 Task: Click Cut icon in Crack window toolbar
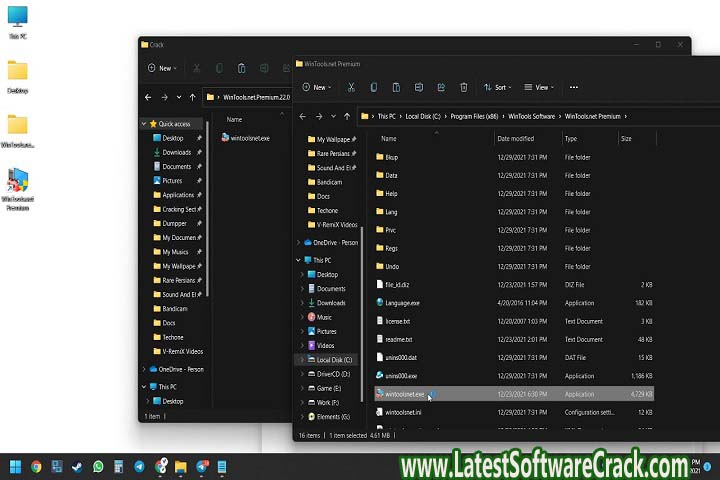(197, 68)
